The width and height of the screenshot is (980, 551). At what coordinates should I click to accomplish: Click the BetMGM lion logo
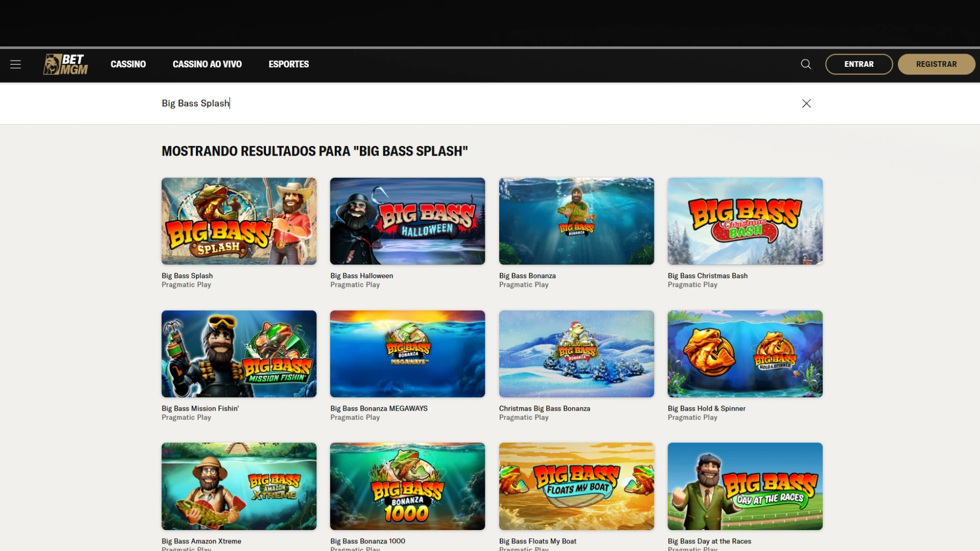[x=65, y=64]
